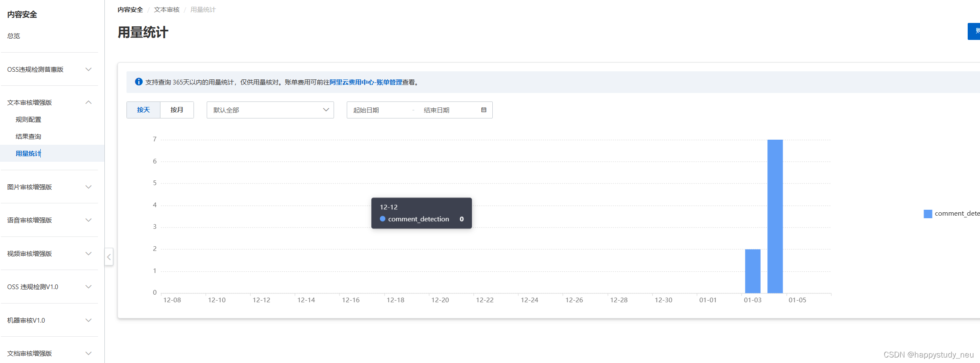This screenshot has width=980, height=363.
Task: Expand 视频审核增强版 menu section
Action: [49, 253]
